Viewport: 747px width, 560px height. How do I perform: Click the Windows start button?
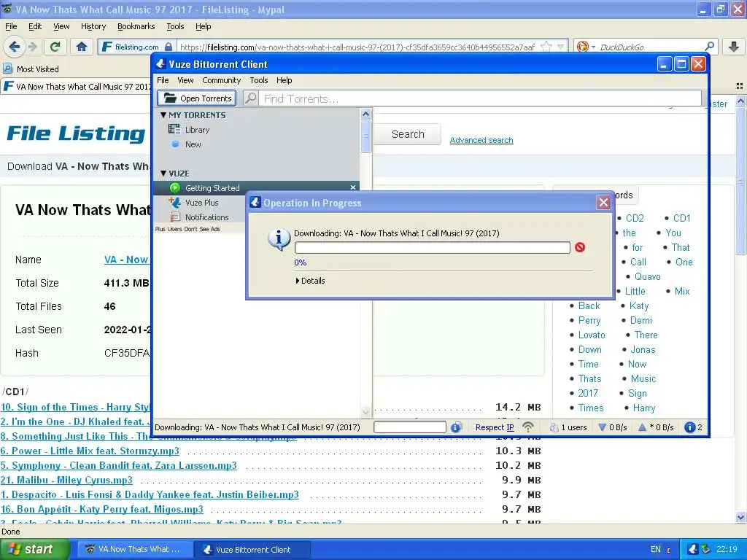[34, 549]
